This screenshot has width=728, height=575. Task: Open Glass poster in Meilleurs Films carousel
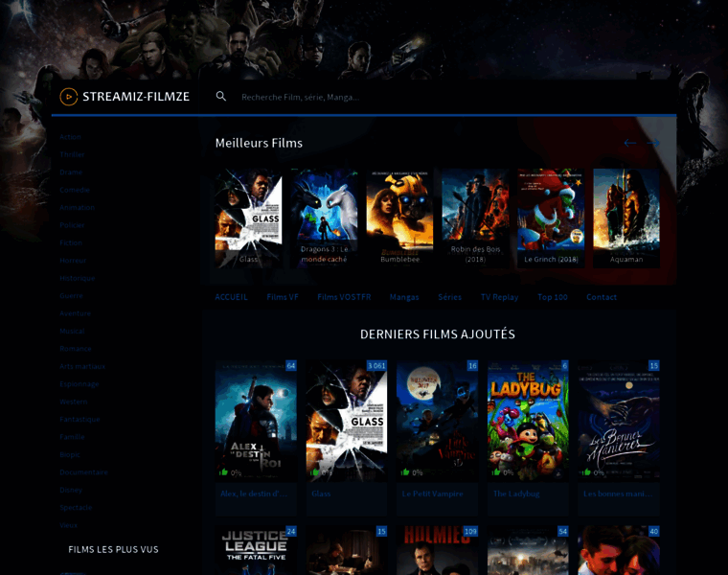point(248,218)
